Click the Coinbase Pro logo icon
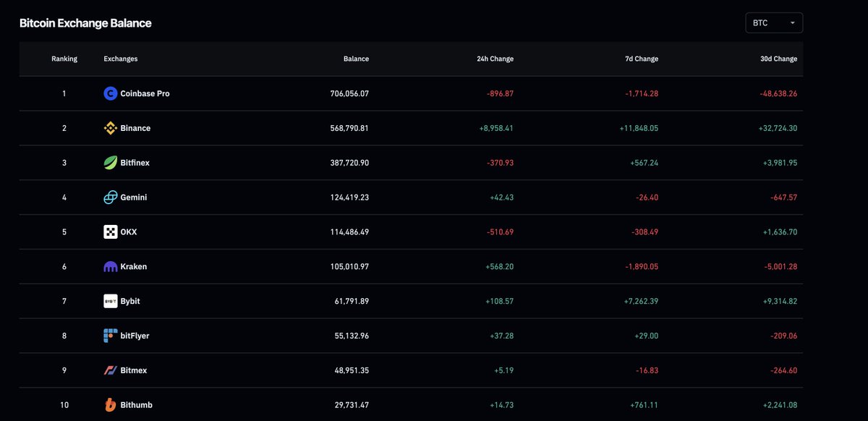 coord(110,93)
